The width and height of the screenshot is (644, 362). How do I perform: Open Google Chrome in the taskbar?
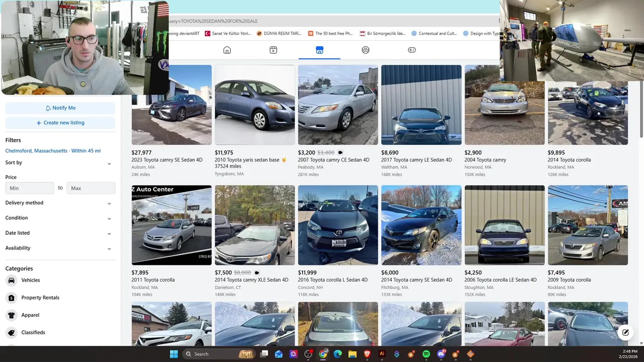pos(323,354)
